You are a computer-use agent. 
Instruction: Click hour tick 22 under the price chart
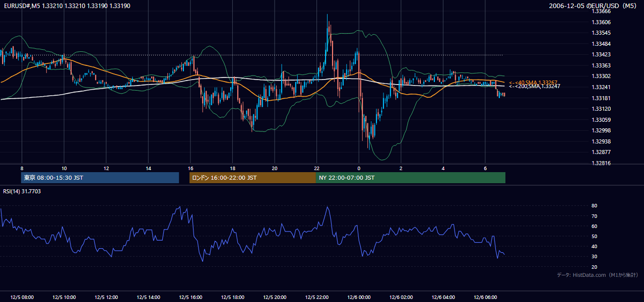[316, 168]
